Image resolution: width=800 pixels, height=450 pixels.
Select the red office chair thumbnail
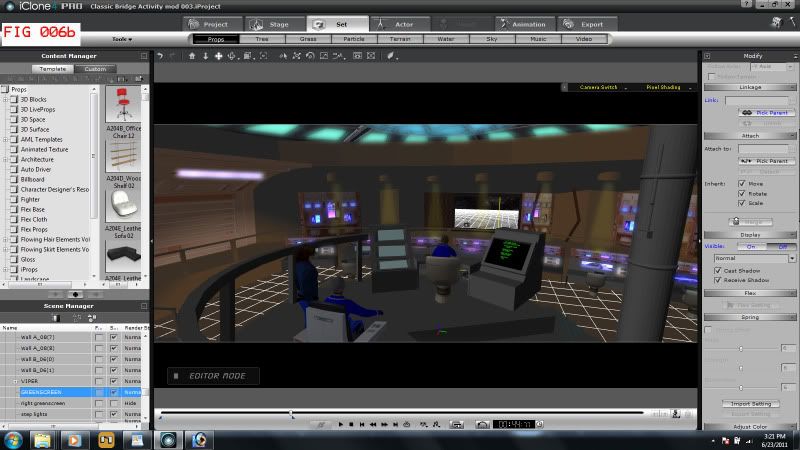point(123,104)
